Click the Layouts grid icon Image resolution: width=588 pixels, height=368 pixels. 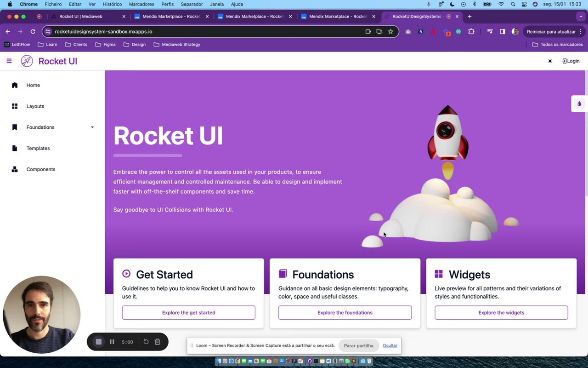click(15, 106)
